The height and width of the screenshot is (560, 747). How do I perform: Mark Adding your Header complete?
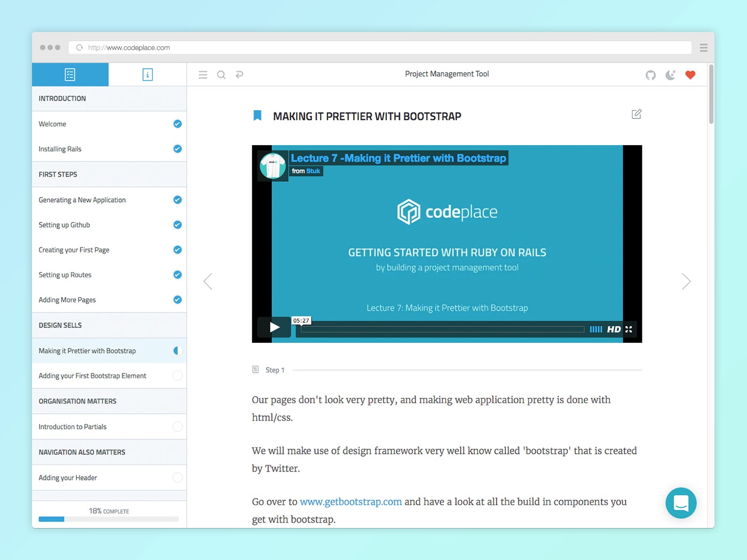tap(178, 477)
